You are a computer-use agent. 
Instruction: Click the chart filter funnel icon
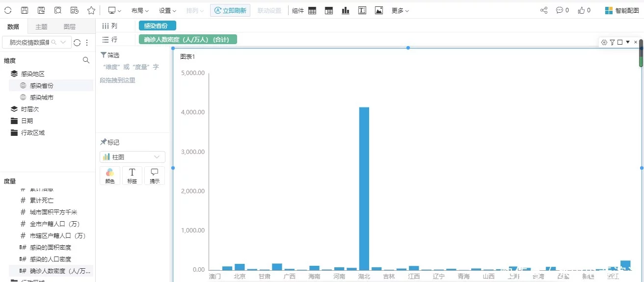(x=612, y=43)
